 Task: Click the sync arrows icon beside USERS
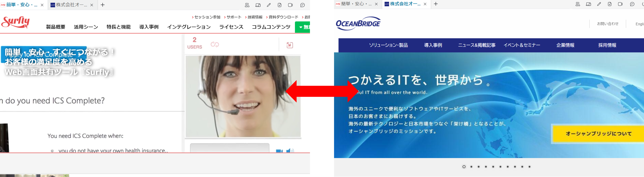pyautogui.click(x=215, y=45)
